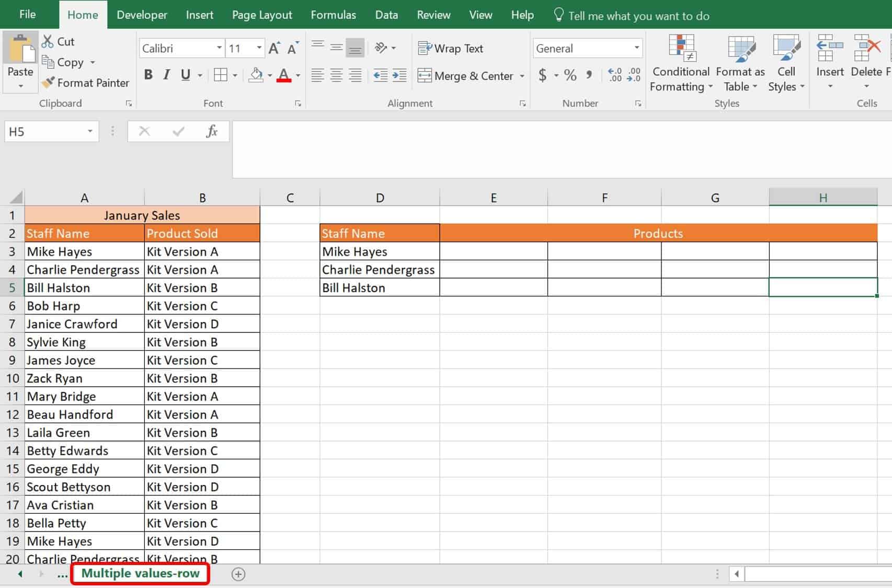Apply the red Font Color swatch

(x=284, y=76)
